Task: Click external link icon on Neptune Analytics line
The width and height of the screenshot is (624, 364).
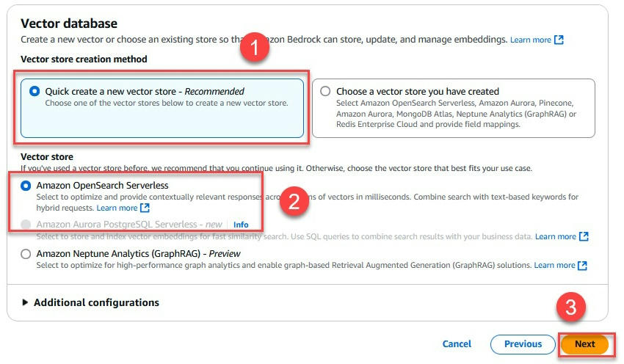Action: (x=583, y=265)
